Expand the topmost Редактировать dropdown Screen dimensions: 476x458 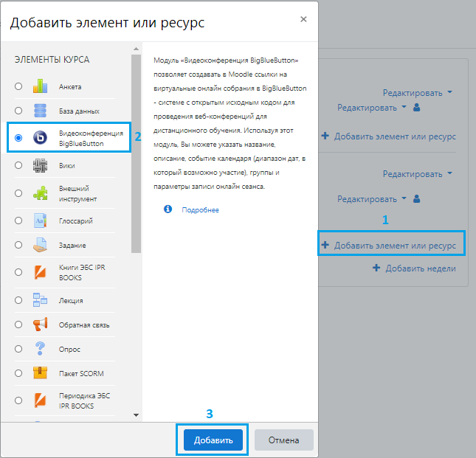[417, 93]
